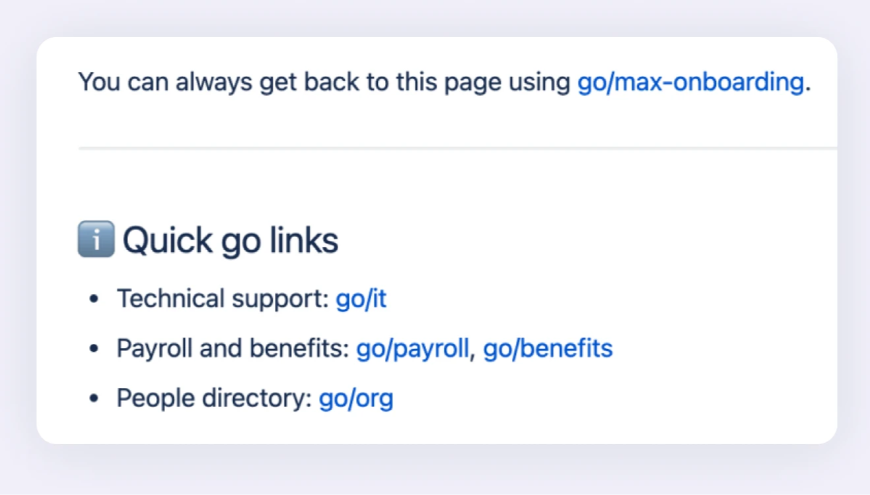
Task: Click the word "Quick" in the heading
Action: pyautogui.click(x=167, y=241)
